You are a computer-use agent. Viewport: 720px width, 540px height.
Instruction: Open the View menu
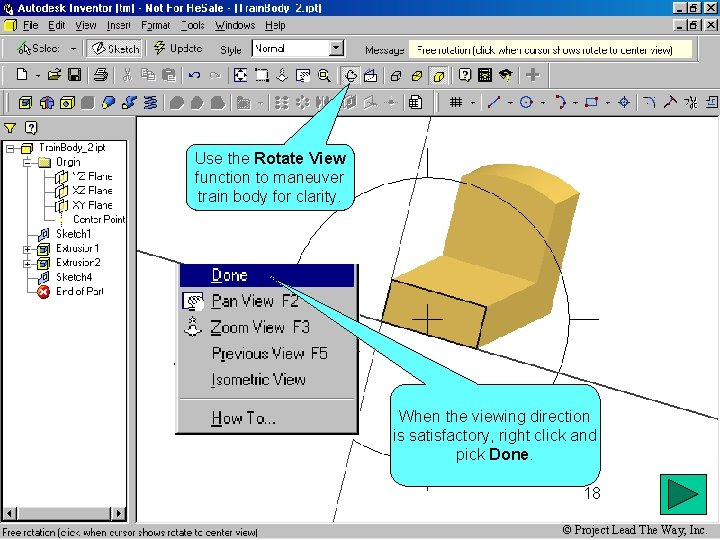[x=86, y=25]
